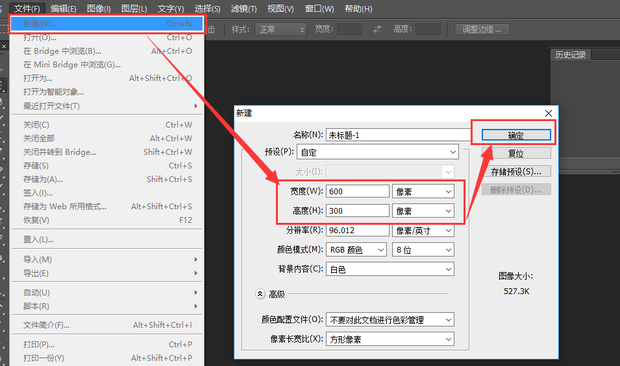Screen dimensions: 620x366
Task: Click the 宽度(W) value field
Action: click(358, 191)
